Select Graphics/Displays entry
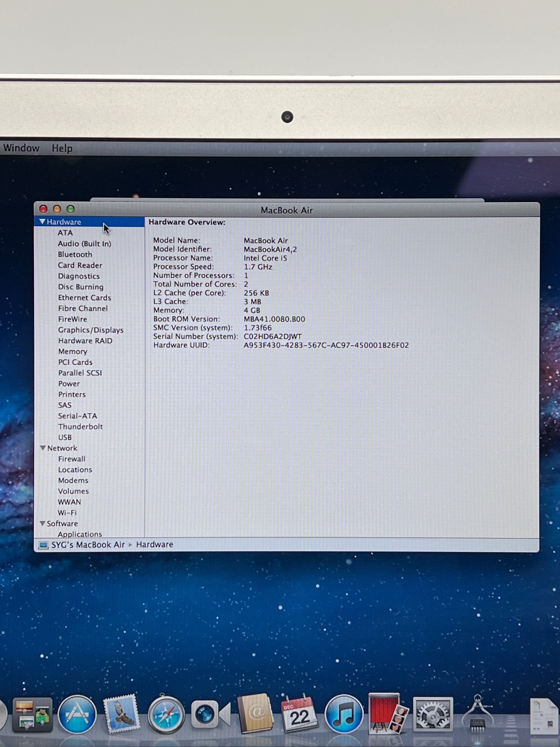560x747 pixels. pyautogui.click(x=91, y=330)
